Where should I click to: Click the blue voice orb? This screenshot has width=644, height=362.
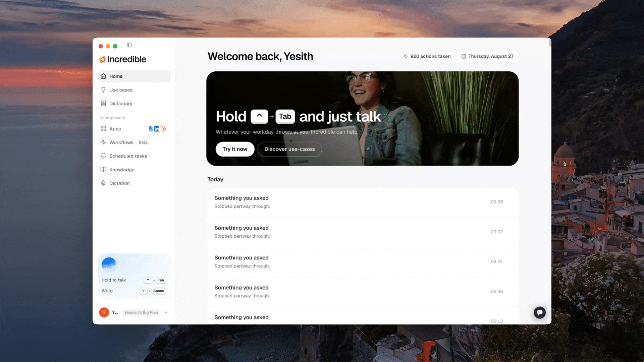coord(109,265)
